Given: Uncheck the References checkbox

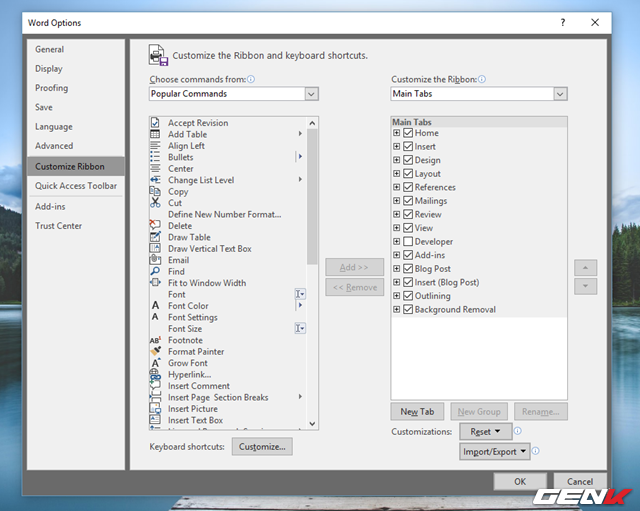Looking at the screenshot, I should tap(408, 187).
